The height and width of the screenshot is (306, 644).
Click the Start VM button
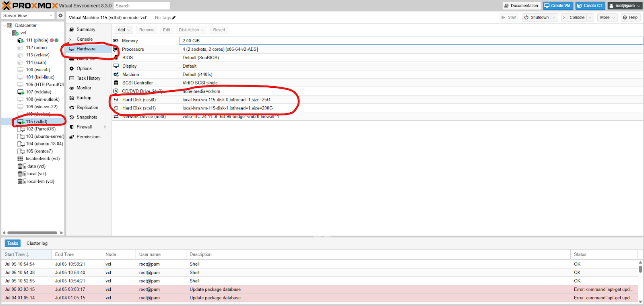pos(509,17)
